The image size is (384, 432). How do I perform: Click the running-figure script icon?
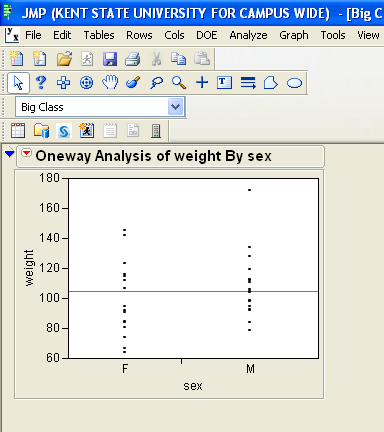(x=87, y=131)
